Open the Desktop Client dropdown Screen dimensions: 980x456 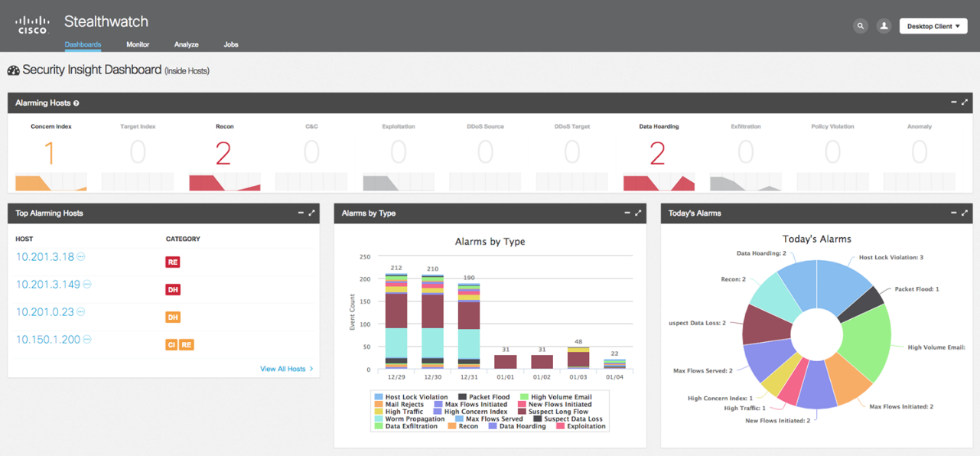point(933,26)
